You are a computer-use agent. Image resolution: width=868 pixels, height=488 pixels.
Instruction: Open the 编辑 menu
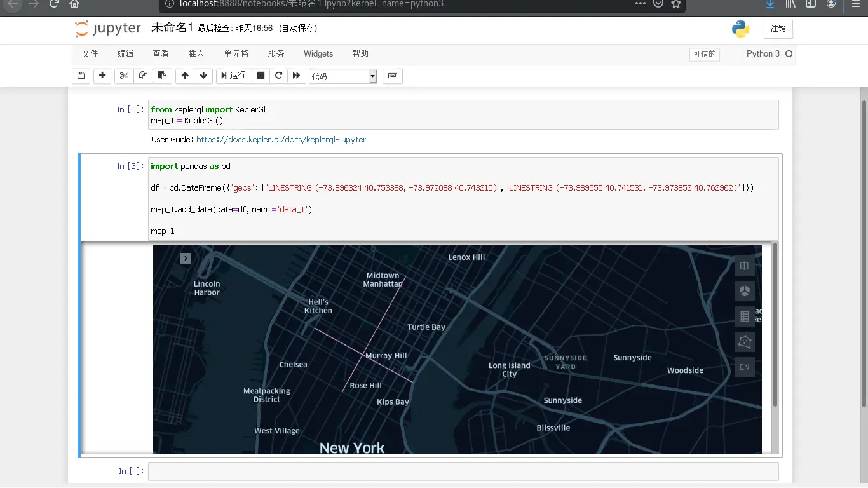tap(126, 54)
